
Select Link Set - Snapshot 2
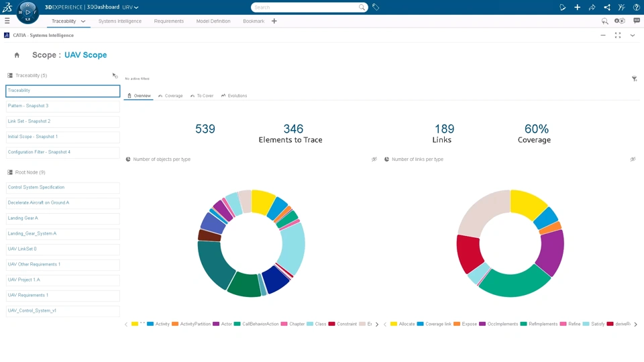coord(63,121)
